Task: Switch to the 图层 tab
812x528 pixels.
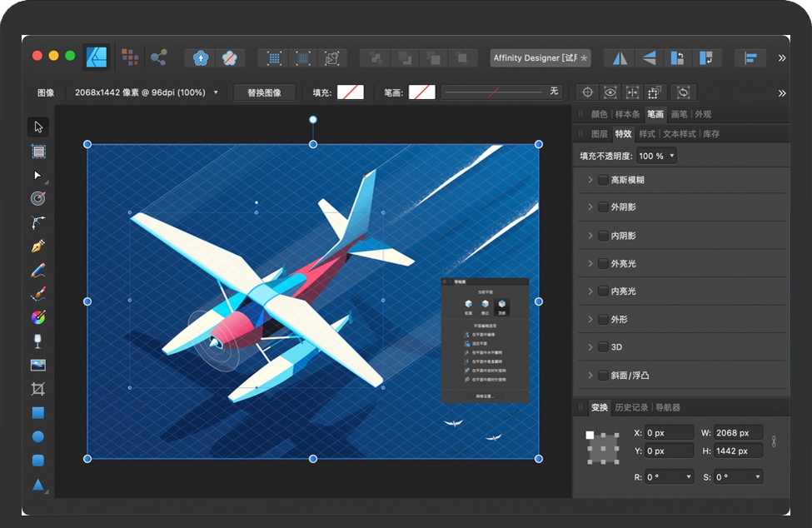Action: click(x=599, y=134)
